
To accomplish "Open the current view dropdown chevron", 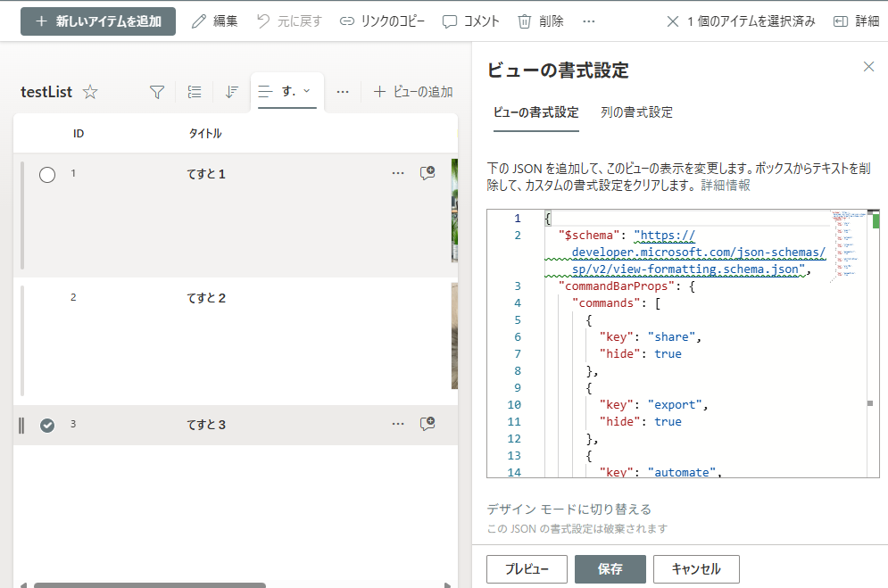I will pos(307,91).
